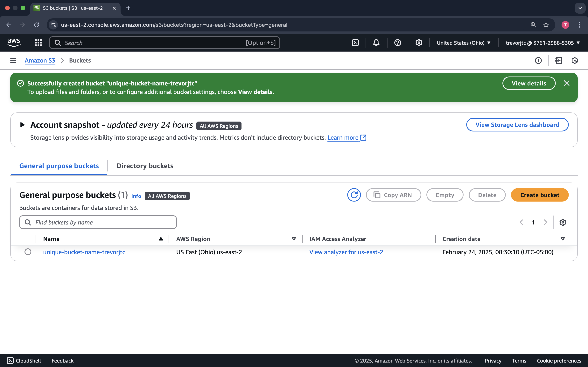Open the Help menu question mark
The width and height of the screenshot is (588, 367).
[x=397, y=43]
